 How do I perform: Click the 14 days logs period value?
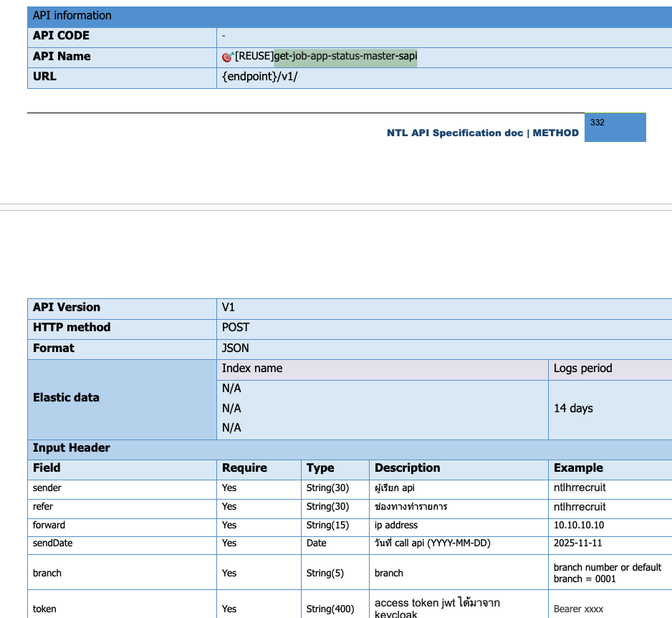click(x=573, y=408)
